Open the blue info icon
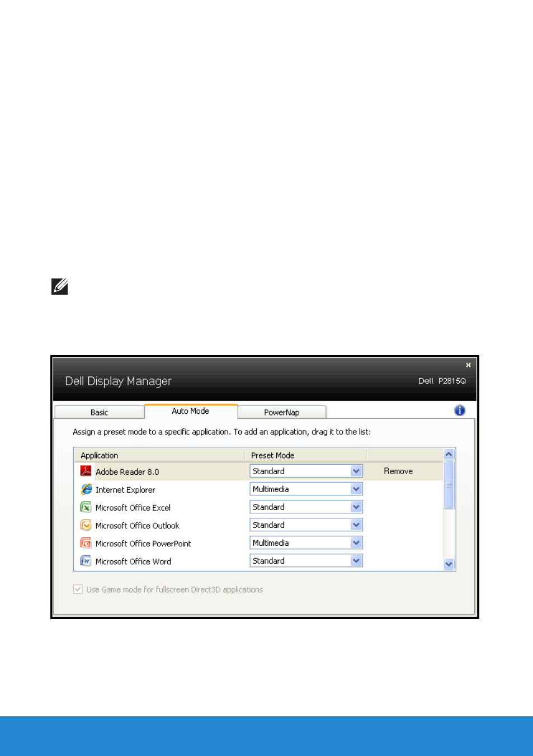 [x=460, y=410]
